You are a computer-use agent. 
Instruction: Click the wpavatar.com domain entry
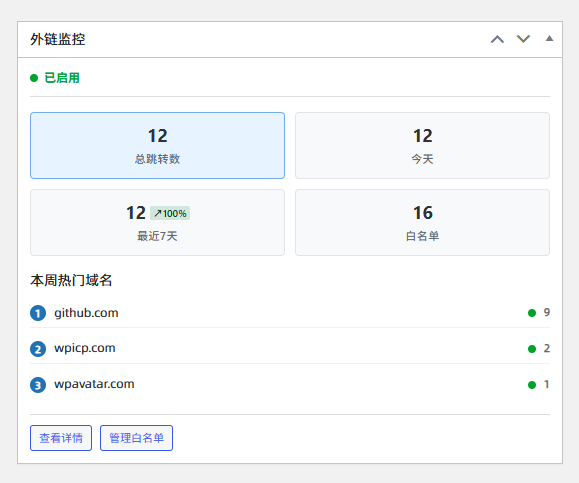coord(94,384)
